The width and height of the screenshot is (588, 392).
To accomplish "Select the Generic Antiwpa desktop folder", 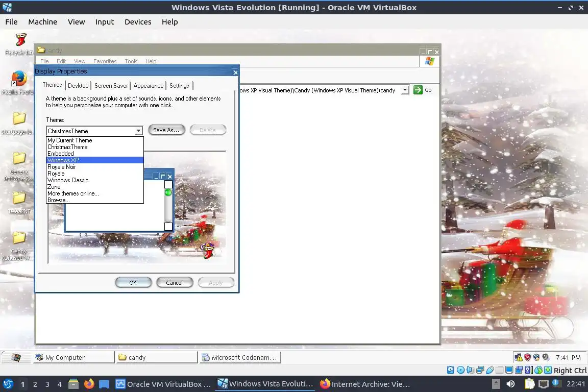I will click(18, 166).
